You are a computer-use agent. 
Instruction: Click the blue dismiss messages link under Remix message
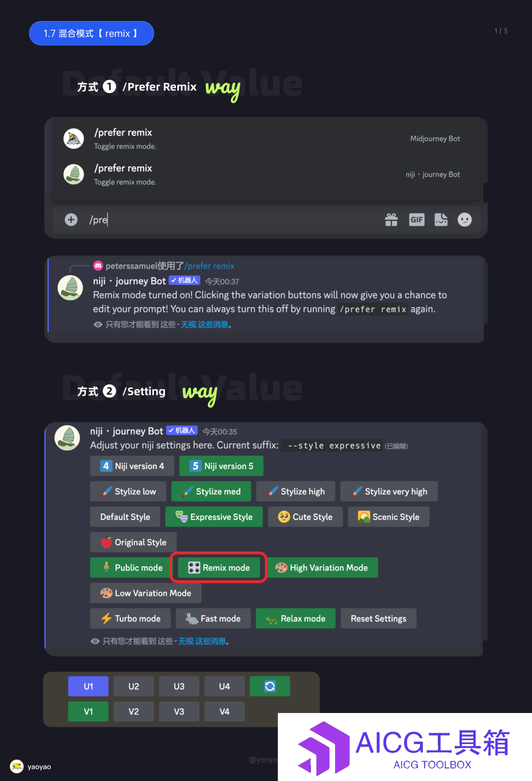point(204,324)
